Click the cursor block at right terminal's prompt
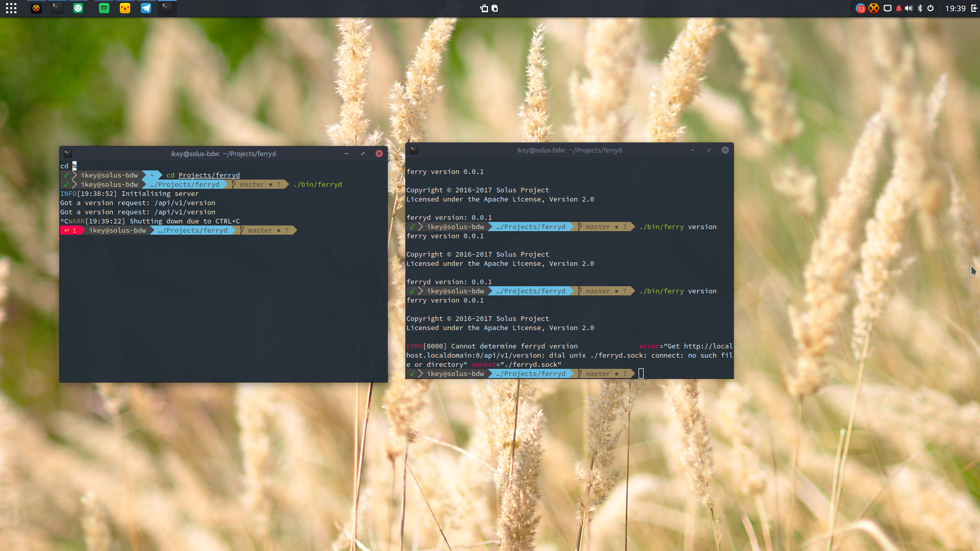Viewport: 980px width, 551px height. (641, 374)
